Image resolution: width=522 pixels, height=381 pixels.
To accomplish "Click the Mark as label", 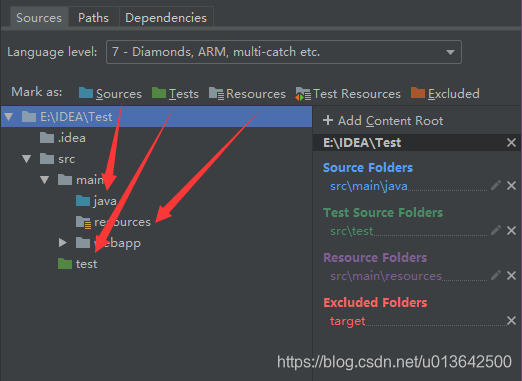I will [x=37, y=92].
